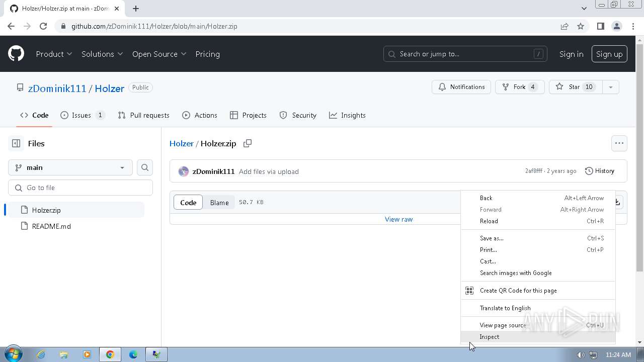
Task: Choose Reload in context menu
Action: 538,221
